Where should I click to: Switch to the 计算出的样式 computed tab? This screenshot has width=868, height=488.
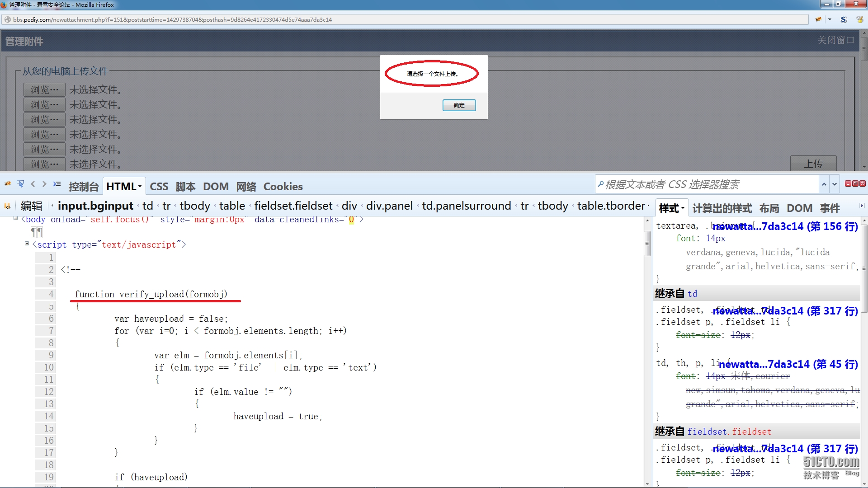point(722,208)
